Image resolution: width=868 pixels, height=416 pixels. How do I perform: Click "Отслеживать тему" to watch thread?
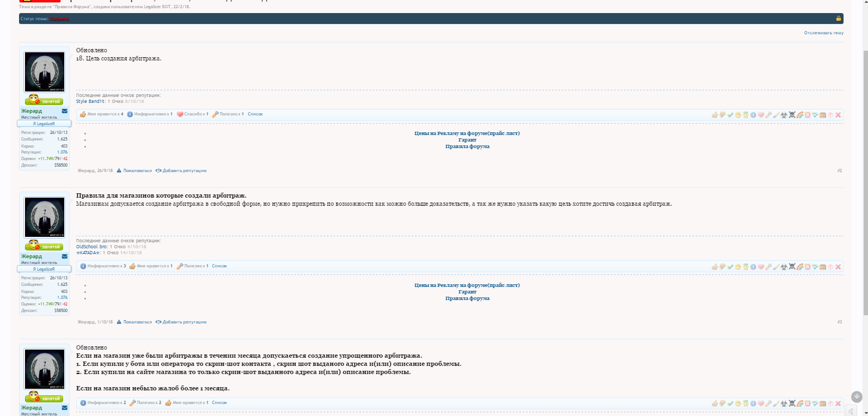coord(823,33)
